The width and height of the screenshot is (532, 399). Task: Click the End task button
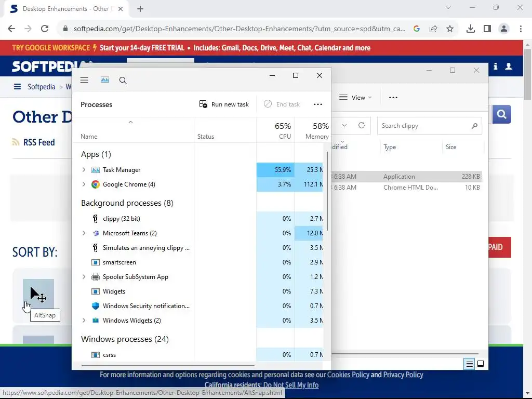pyautogui.click(x=282, y=104)
